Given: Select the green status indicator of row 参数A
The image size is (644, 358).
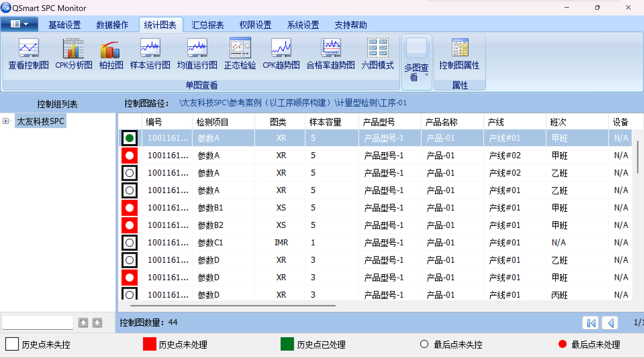Looking at the screenshot, I should click(x=129, y=138).
